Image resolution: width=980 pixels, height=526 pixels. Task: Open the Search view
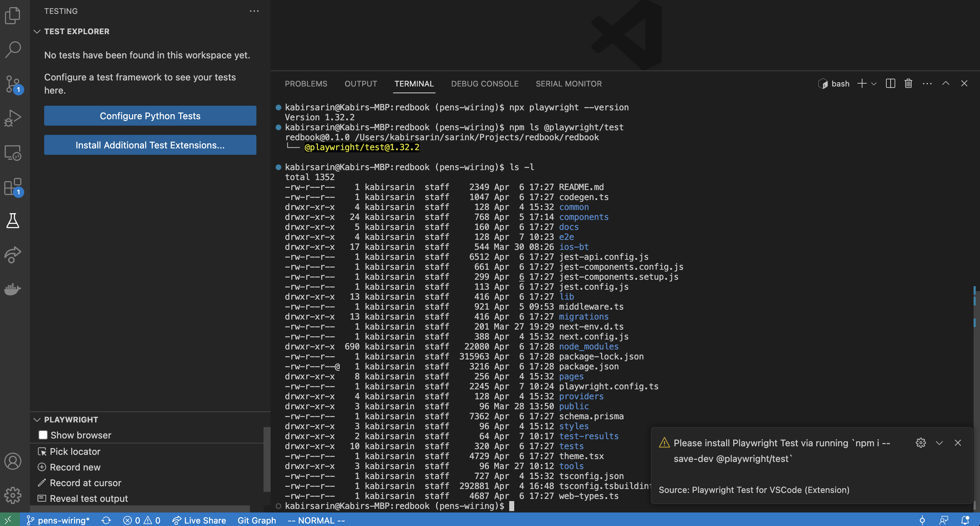[x=12, y=49]
